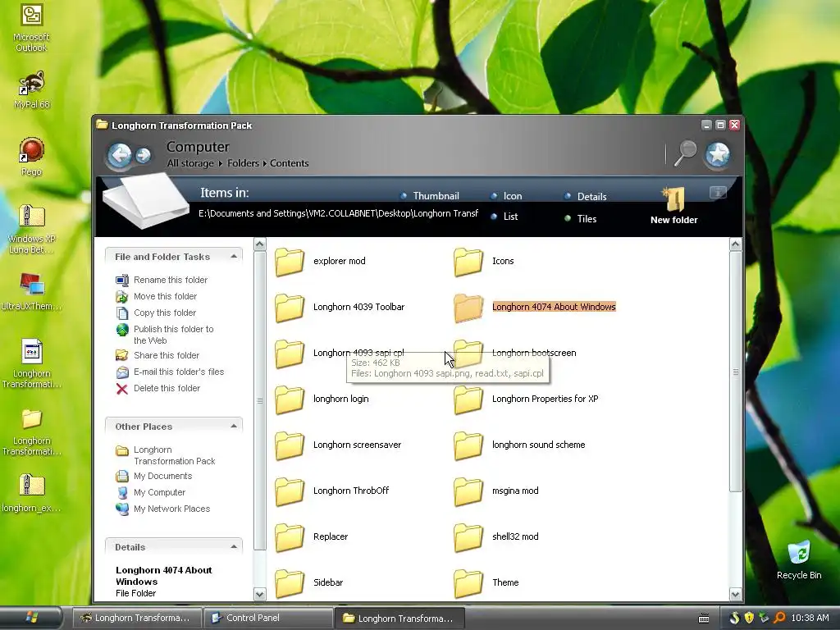This screenshot has height=630, width=840.
Task: Select Longhorn 4074 About Windows folder
Action: click(x=535, y=308)
